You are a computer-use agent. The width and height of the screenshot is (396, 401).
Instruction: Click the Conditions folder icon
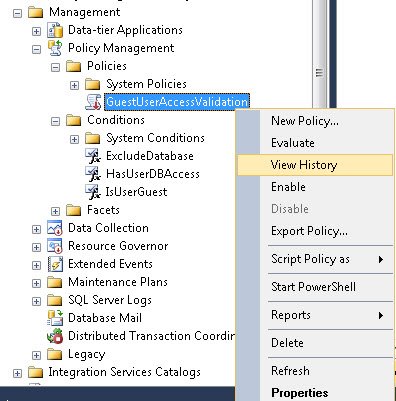point(74,120)
